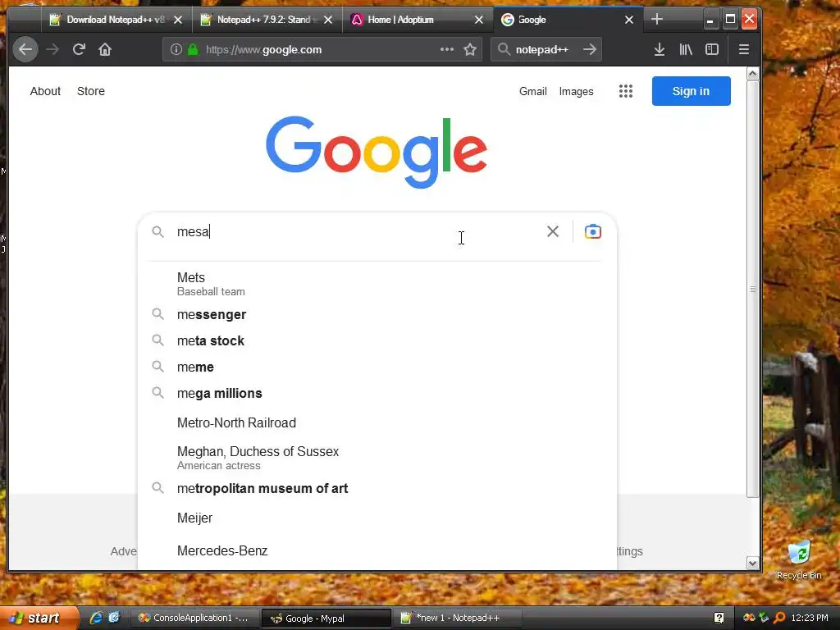Click the Google search box containing mesa
The height and width of the screenshot is (630, 840).
(354, 231)
